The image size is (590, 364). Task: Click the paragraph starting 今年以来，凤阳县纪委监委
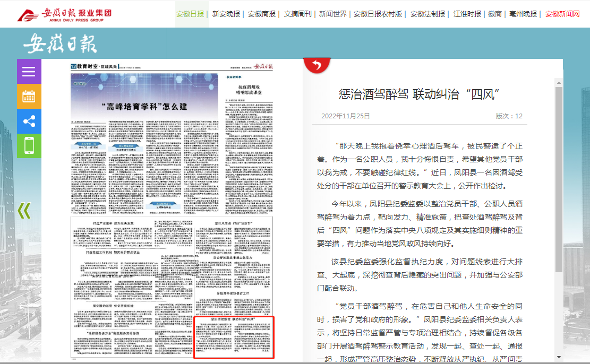[x=420, y=224]
